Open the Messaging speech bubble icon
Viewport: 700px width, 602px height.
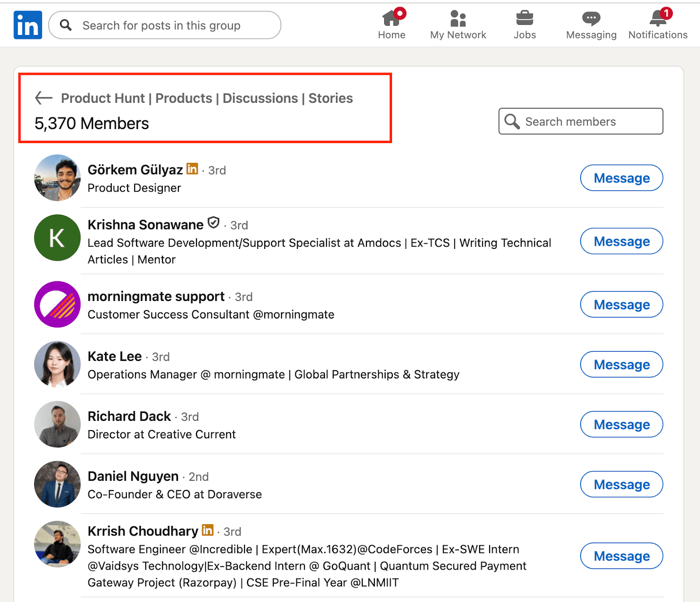[591, 18]
